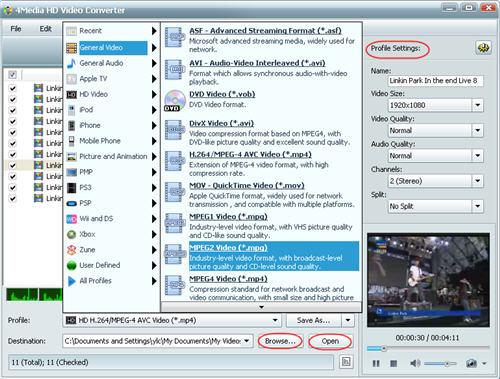Uncheck the fifth Linkin file checkbox
This screenshot has height=379, width=500.
point(12,132)
